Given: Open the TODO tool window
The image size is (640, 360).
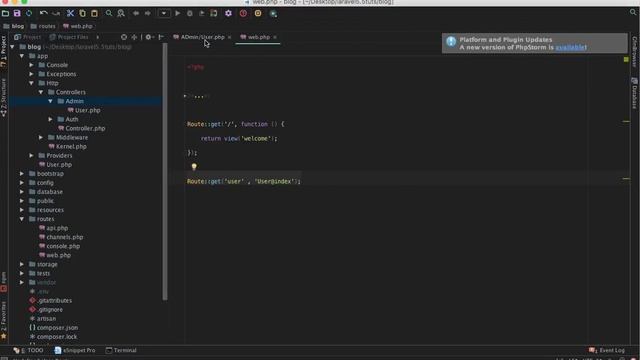Looking at the screenshot, I should [x=29, y=350].
